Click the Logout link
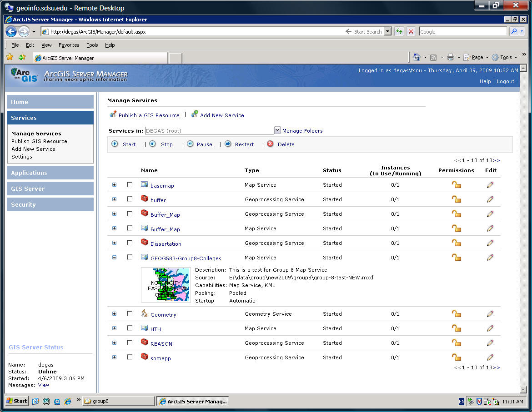Image resolution: width=532 pixels, height=412 pixels. (506, 81)
